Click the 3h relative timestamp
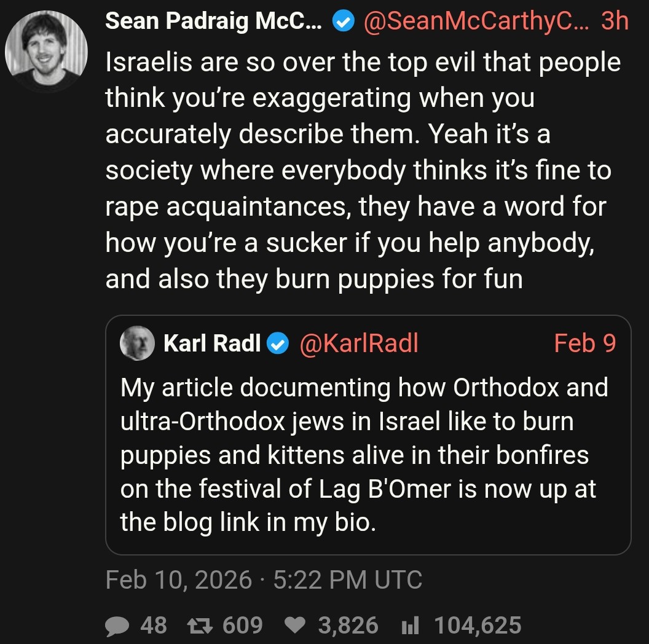Image resolution: width=649 pixels, height=644 pixels. coord(615,22)
